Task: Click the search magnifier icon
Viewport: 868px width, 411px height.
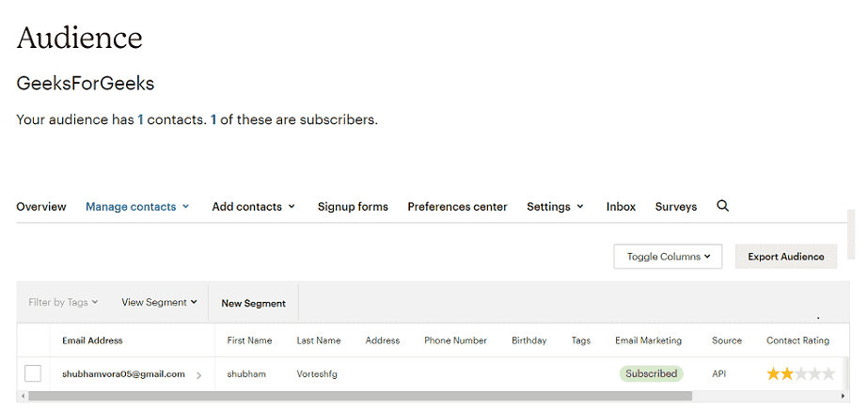Action: 722,206
